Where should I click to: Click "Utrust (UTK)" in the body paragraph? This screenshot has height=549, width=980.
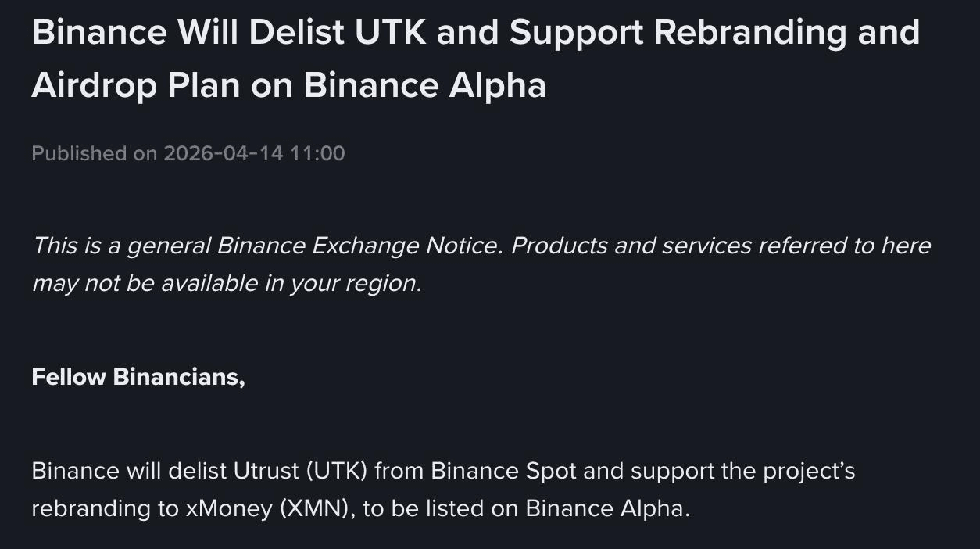[x=300, y=472]
